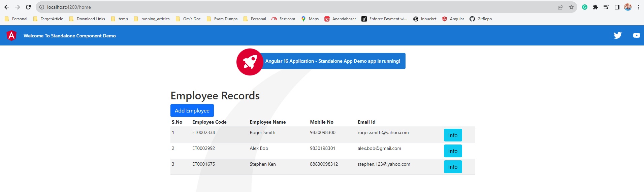Click email roger.smith@yahoo.com
644x192 pixels.
(x=383, y=132)
